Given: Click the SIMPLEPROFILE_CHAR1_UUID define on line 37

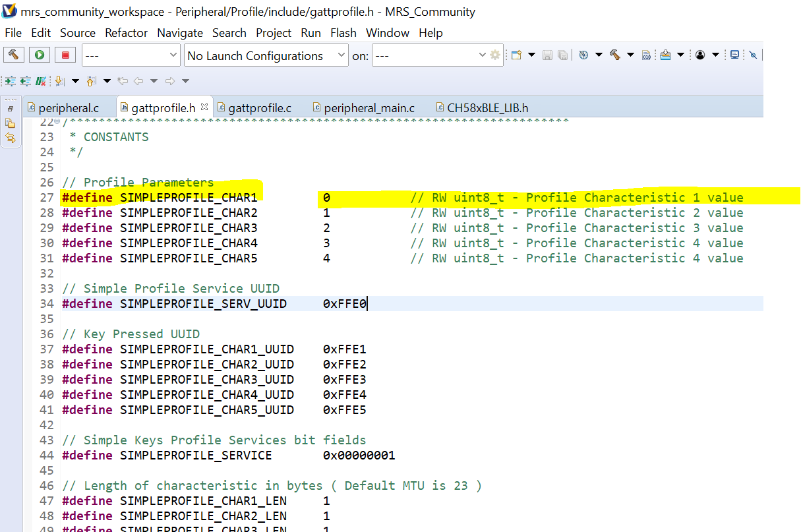Looking at the screenshot, I should click(207, 349).
